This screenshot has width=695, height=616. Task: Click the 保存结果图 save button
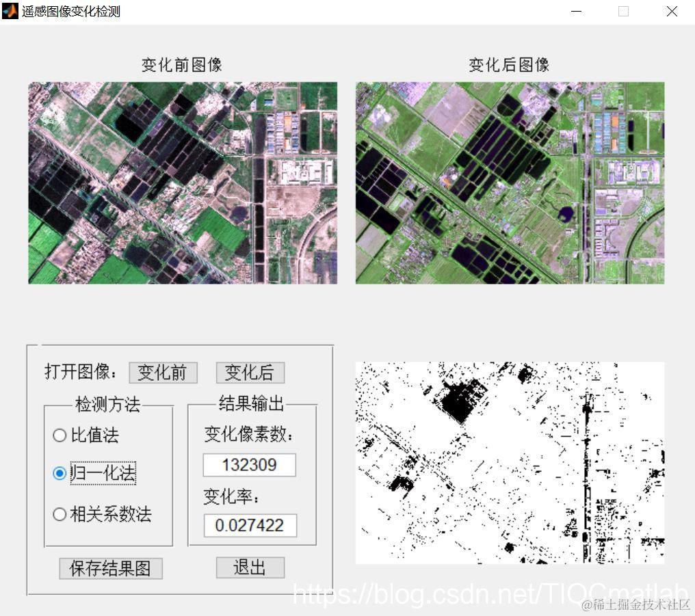tap(110, 567)
